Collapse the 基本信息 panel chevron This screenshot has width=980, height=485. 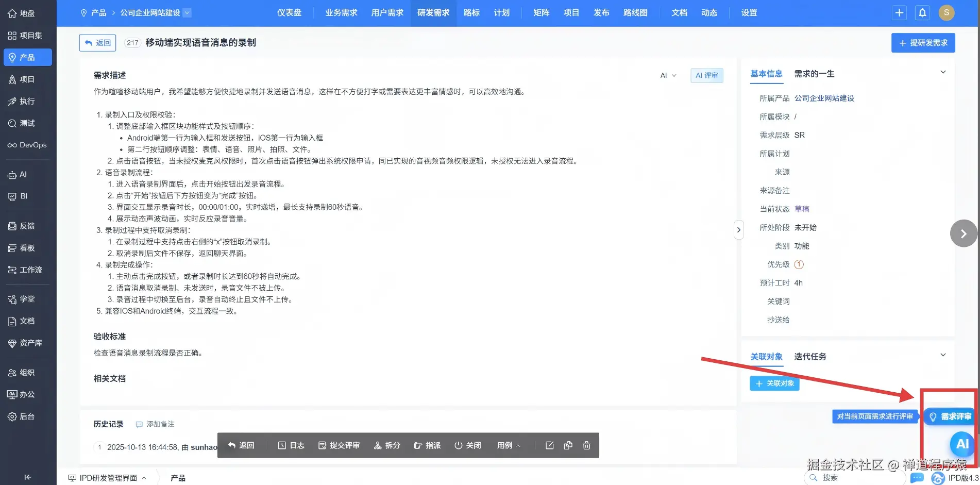tap(943, 72)
